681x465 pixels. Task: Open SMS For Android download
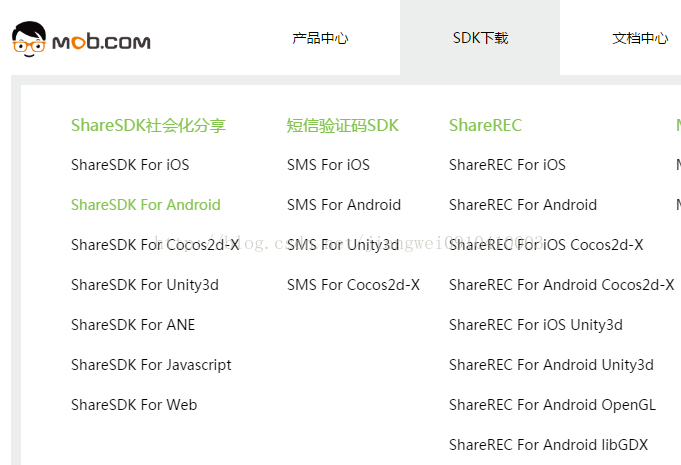click(x=344, y=205)
